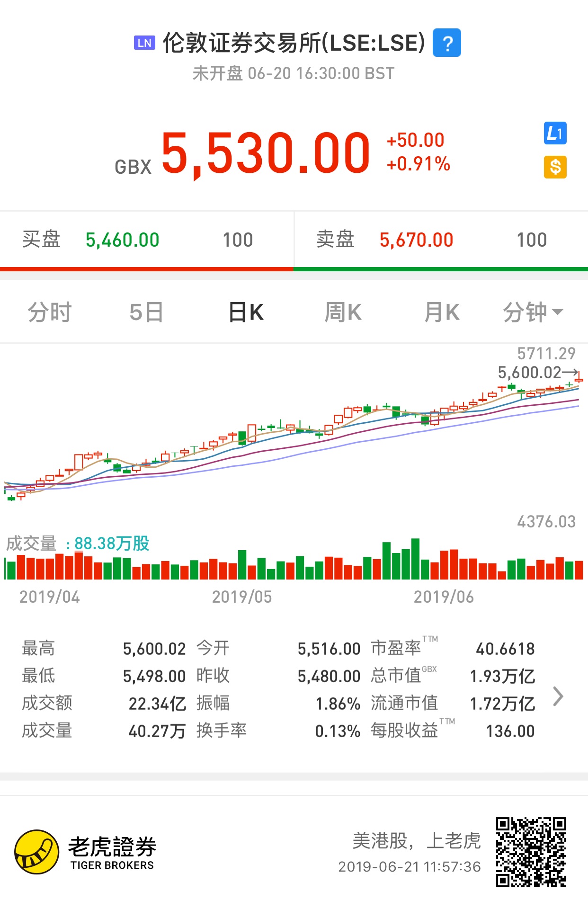The height and width of the screenshot is (909, 588).
Task: Tap the 2019/05 date label on chart
Action: pos(242,597)
